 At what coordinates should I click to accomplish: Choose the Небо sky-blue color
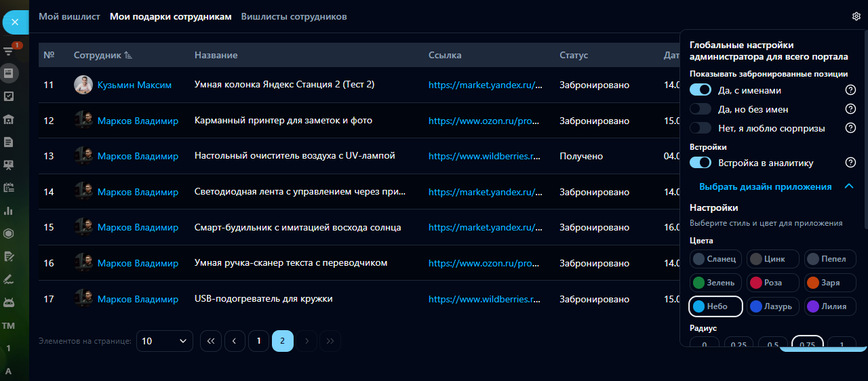tap(716, 306)
